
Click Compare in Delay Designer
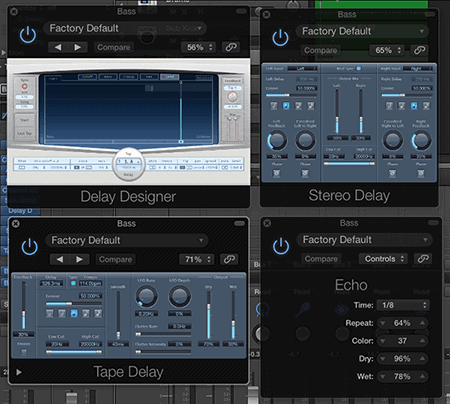click(x=114, y=47)
